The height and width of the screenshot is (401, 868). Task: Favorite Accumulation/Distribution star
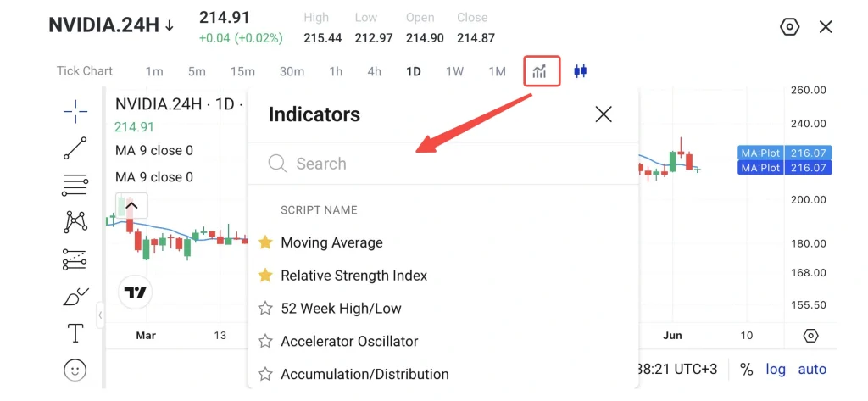265,375
